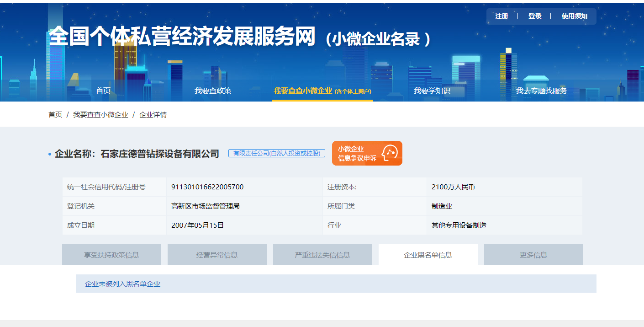Click the 有限责任公司(自然人投资或控股) tag

click(x=277, y=153)
